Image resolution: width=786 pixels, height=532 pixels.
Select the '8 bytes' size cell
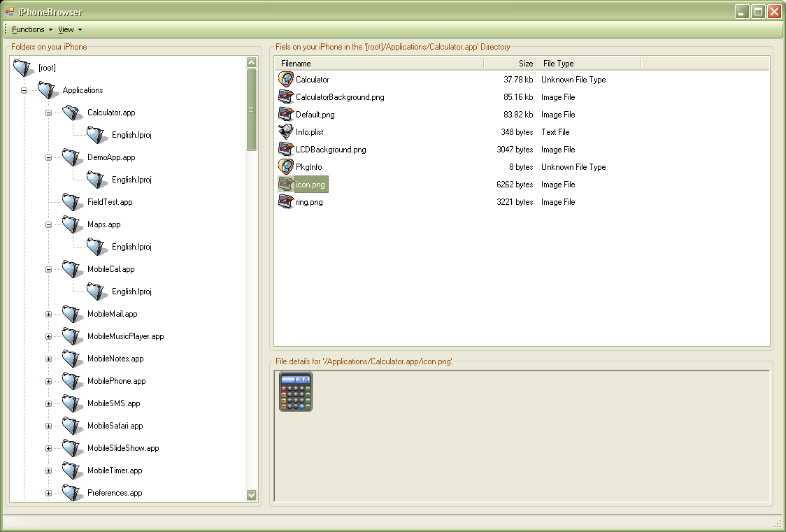pos(522,167)
